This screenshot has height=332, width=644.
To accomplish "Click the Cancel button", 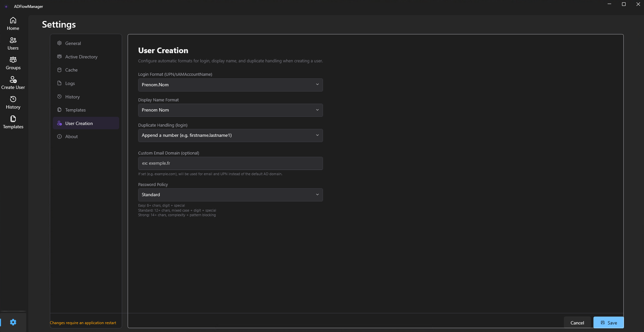I will click(577, 322).
